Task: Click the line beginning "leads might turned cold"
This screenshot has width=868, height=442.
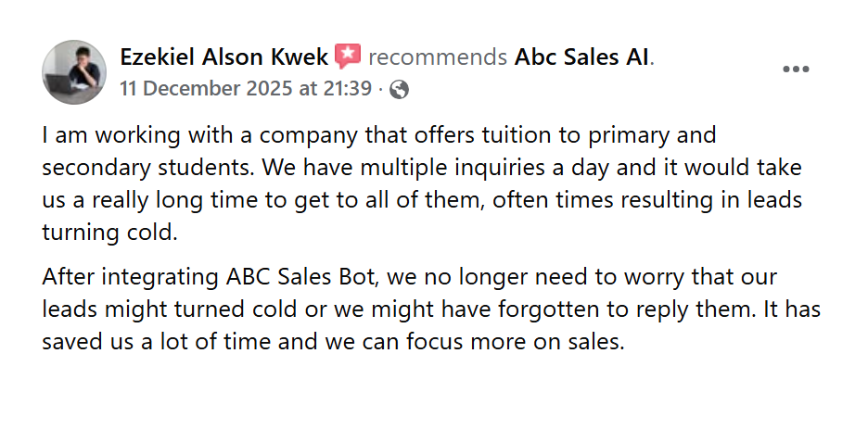Action: [430, 309]
